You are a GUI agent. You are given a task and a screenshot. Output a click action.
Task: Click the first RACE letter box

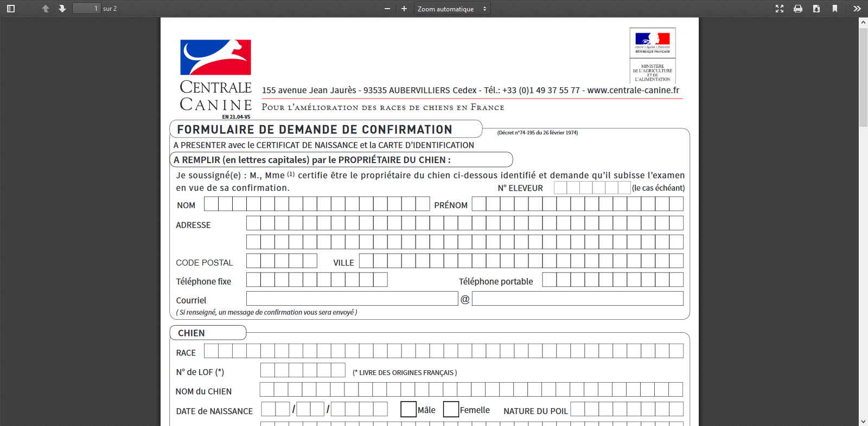(211, 351)
